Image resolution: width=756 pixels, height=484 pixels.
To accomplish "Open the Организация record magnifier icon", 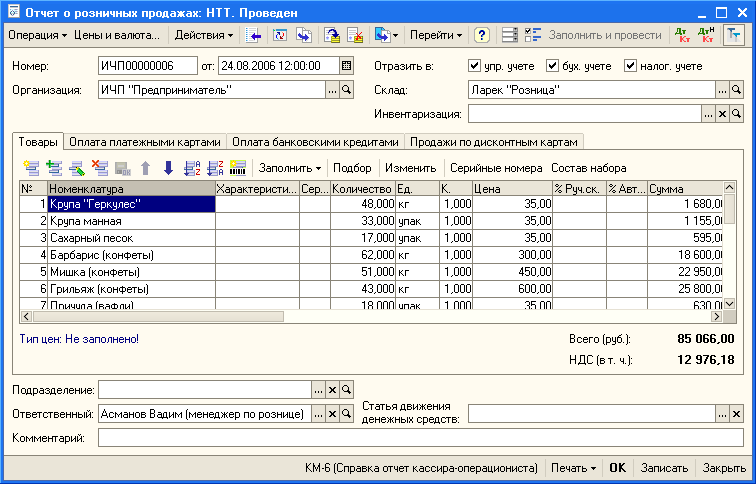I will click(346, 90).
